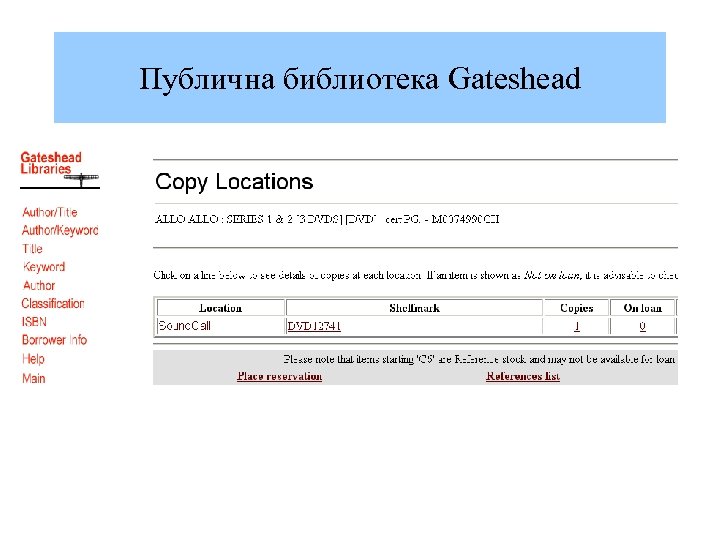Click the Shelfmark column header
720x540 pixels.
click(x=414, y=308)
